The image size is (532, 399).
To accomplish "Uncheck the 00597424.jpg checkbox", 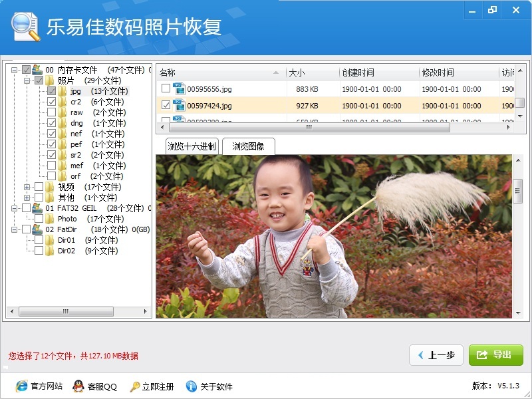I will [x=164, y=104].
